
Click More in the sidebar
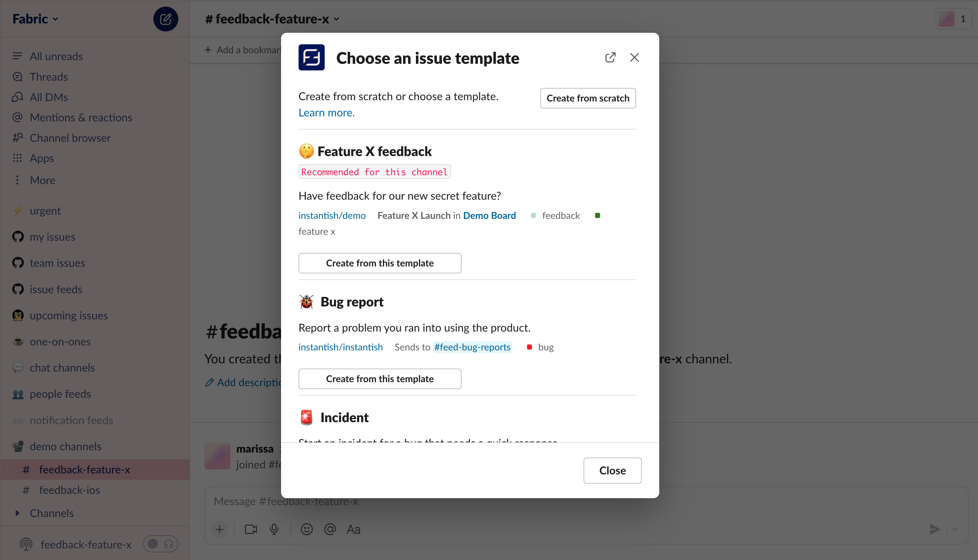[x=42, y=180]
